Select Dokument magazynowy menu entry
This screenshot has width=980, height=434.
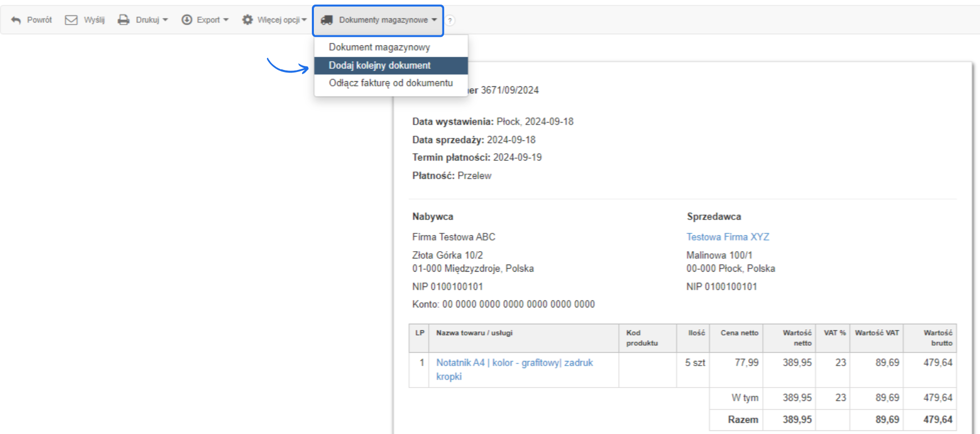tap(379, 47)
